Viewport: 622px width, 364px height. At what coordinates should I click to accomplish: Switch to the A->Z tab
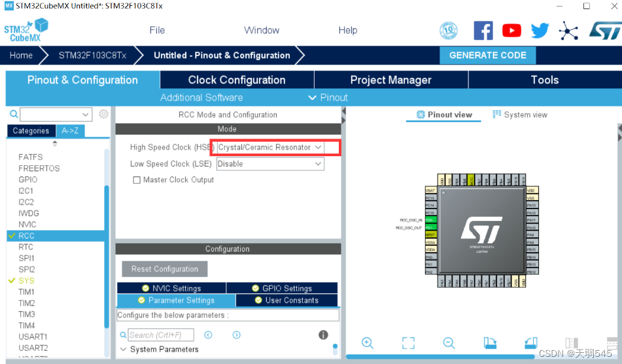click(x=70, y=131)
